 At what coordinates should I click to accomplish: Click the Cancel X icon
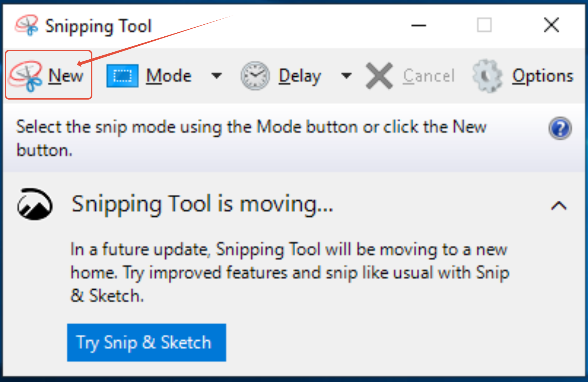379,76
